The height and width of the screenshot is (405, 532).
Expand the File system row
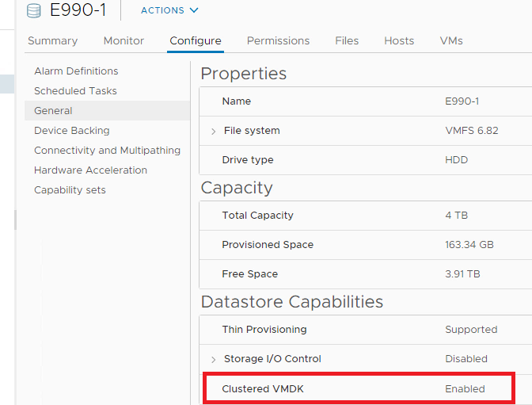(214, 131)
